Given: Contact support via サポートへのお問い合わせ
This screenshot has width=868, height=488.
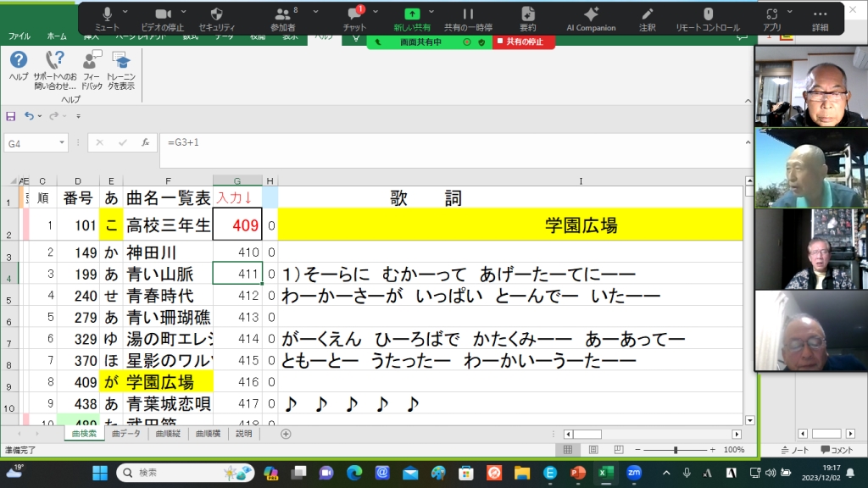Looking at the screenshot, I should [x=55, y=70].
